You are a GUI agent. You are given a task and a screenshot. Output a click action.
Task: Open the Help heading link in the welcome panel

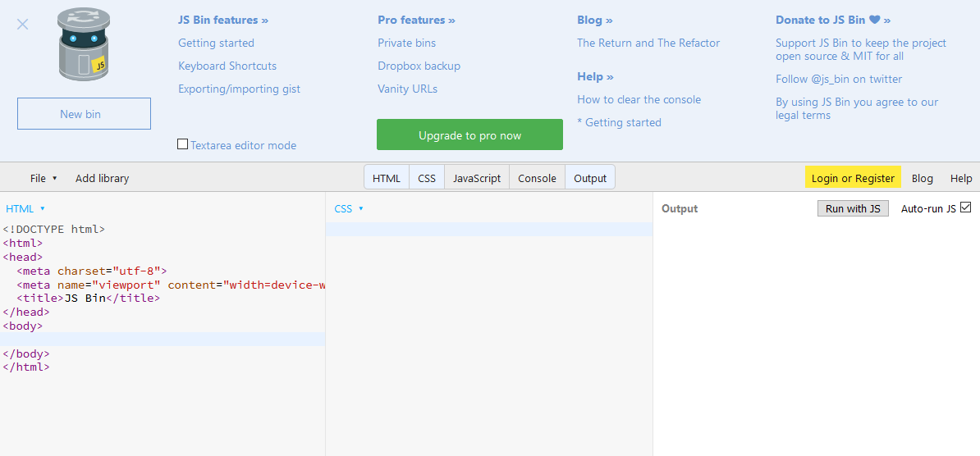coord(596,77)
